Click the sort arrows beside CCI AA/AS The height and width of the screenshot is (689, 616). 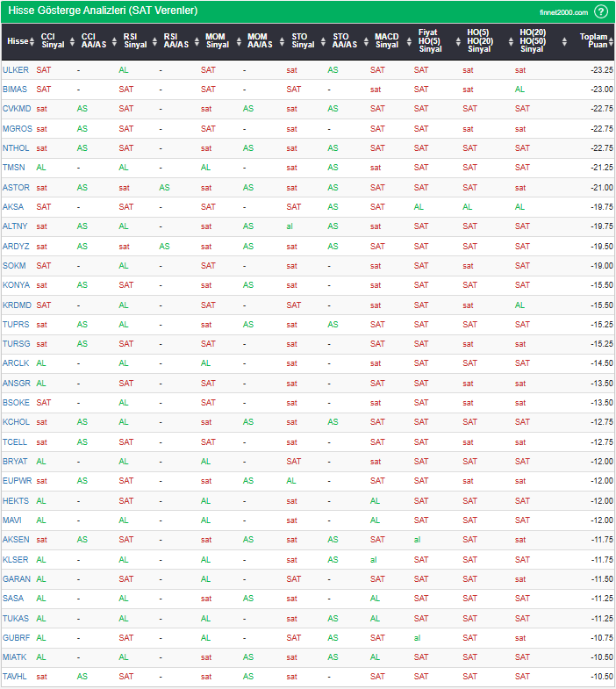[114, 41]
